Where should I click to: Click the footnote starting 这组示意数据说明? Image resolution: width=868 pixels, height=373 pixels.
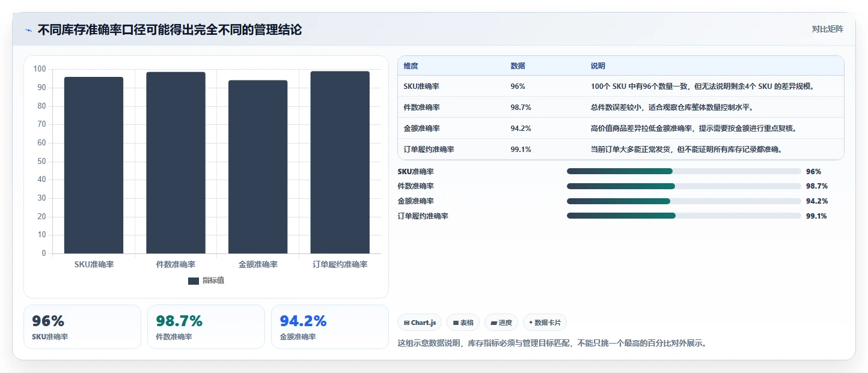[552, 344]
